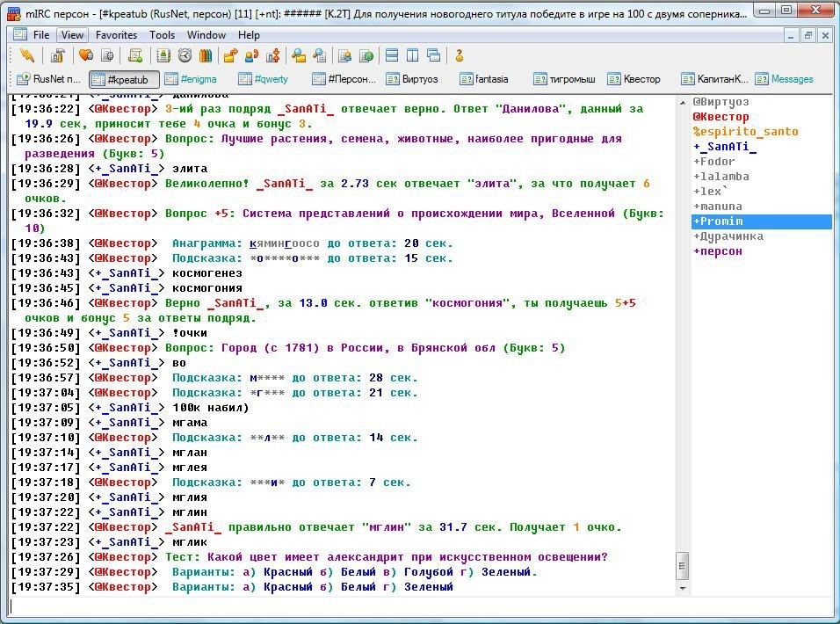Open the Favorites menu
This screenshot has height=624, width=840.
tap(116, 35)
